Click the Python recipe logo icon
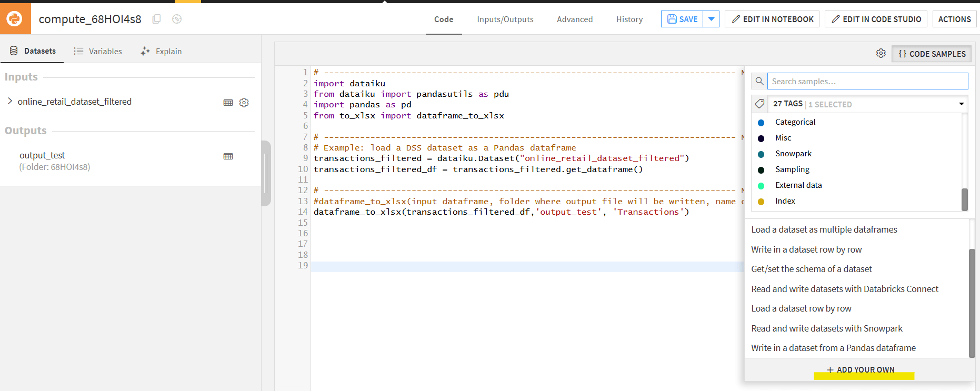Image resolution: width=980 pixels, height=391 pixels. click(15, 18)
